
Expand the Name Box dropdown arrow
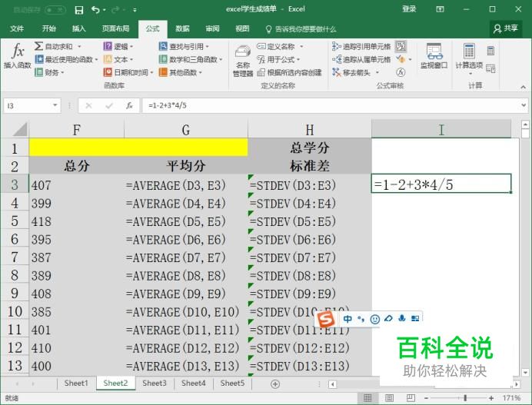click(55, 105)
